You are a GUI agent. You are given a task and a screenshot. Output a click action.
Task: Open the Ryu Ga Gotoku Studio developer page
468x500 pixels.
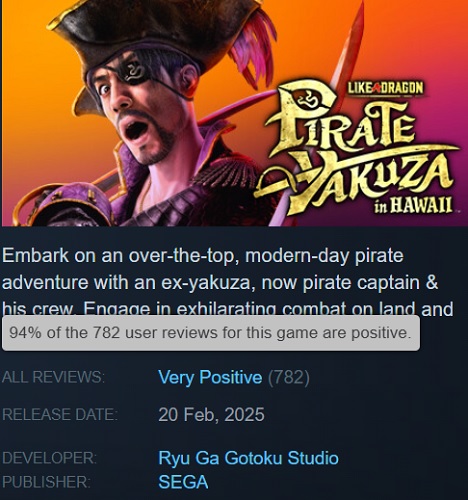pos(248,458)
